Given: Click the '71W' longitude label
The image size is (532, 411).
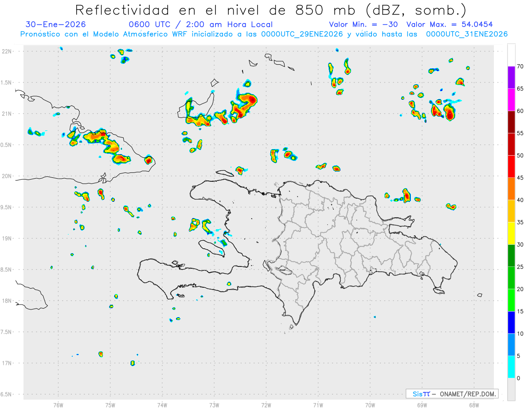Looking at the screenshot, I should 318,405.
